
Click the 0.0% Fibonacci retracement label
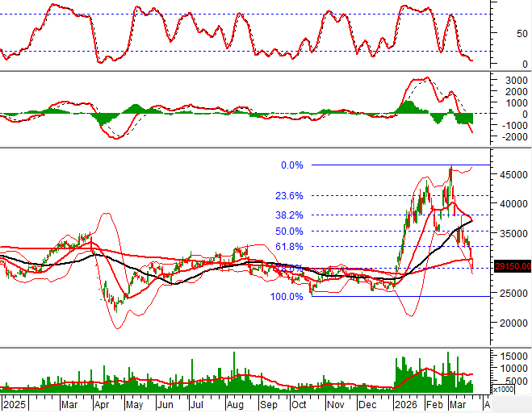click(291, 165)
